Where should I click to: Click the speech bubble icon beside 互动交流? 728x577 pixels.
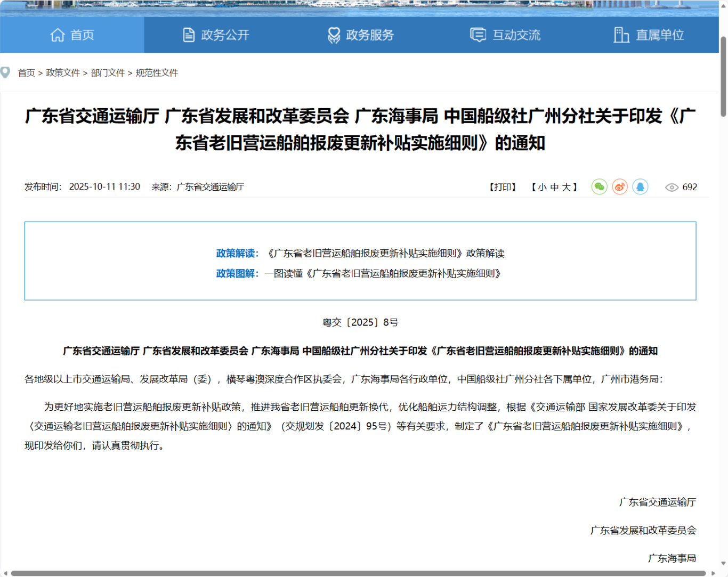point(478,35)
